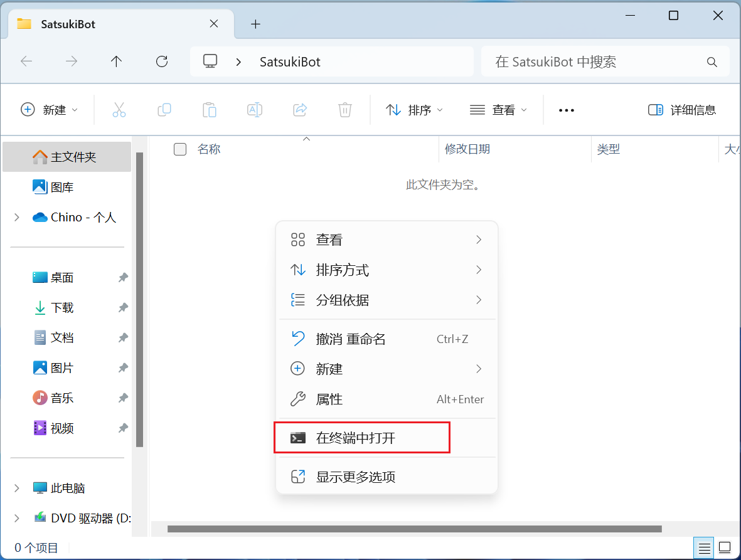741x560 pixels.
Task: Choose 属性 in context menu
Action: [x=386, y=399]
